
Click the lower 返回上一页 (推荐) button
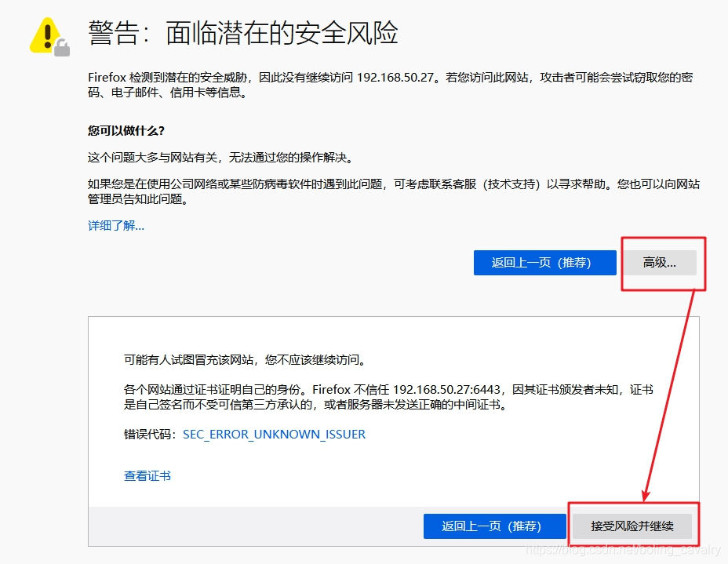point(494,526)
